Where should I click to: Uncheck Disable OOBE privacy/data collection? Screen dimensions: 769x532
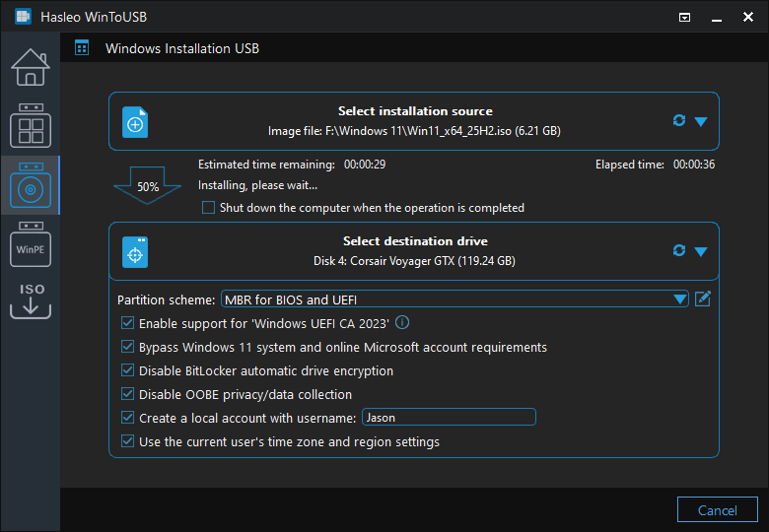coord(127,394)
